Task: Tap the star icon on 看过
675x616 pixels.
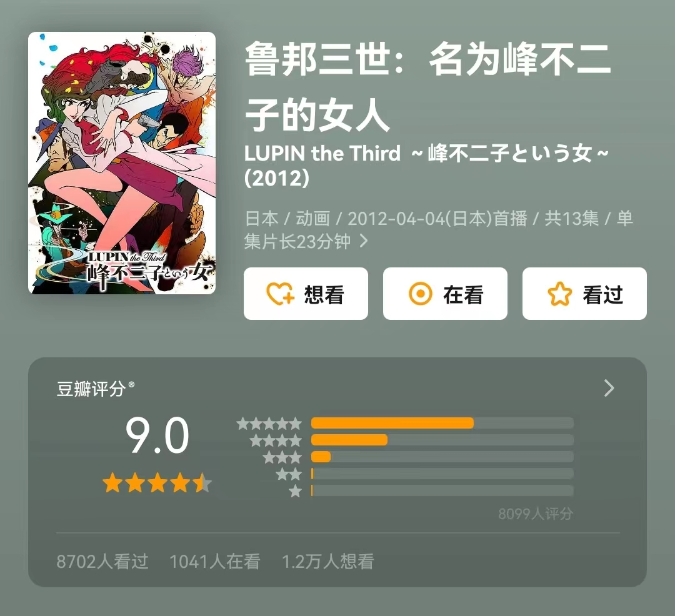Action: tap(559, 294)
